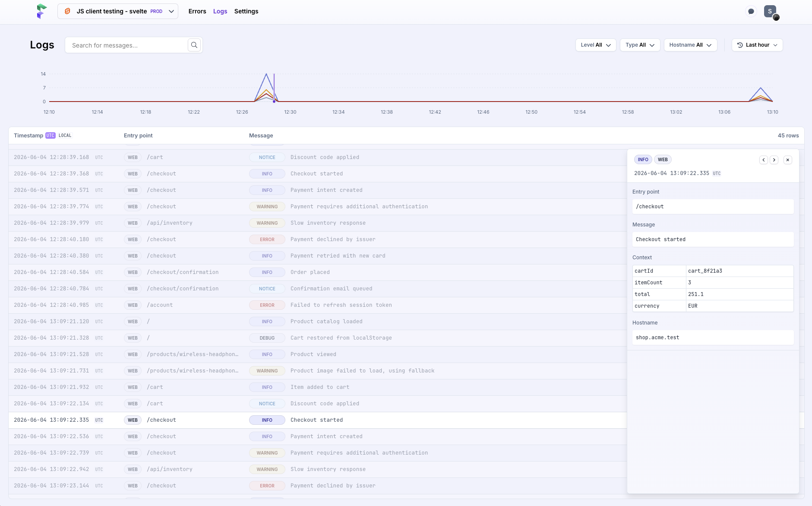Open the Last hour time range dropdown
Image resolution: width=812 pixels, height=506 pixels.
click(757, 45)
